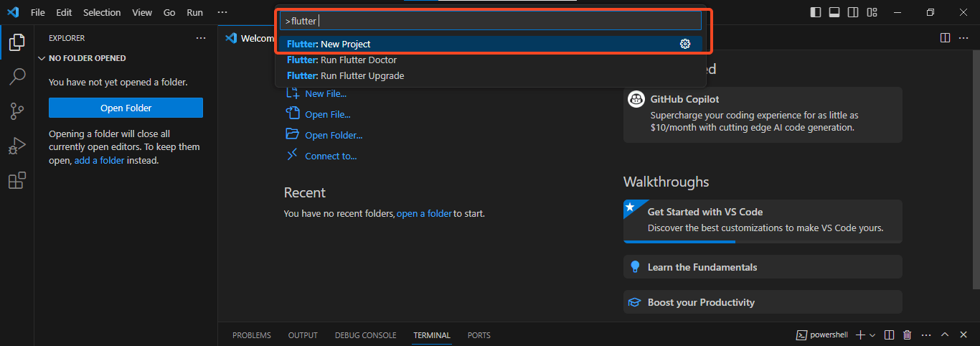Open the Explorer view in activity bar
Image resolution: width=980 pixels, height=346 pixels.
pos(17,42)
